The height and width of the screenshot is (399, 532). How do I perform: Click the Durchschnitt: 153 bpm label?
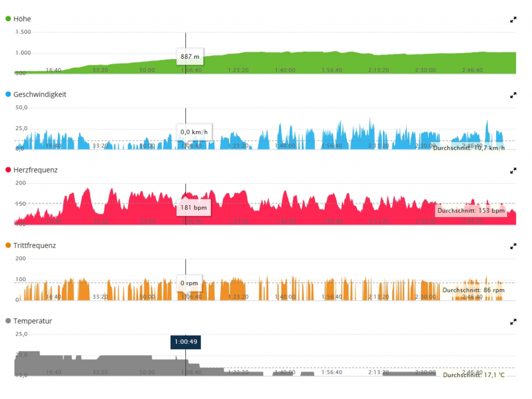(471, 211)
